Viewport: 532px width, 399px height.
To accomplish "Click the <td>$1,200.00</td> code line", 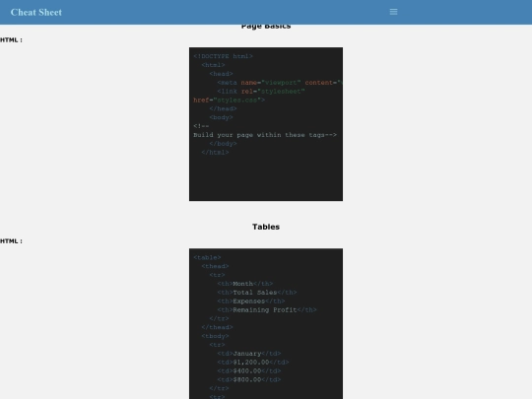I will (253, 363).
